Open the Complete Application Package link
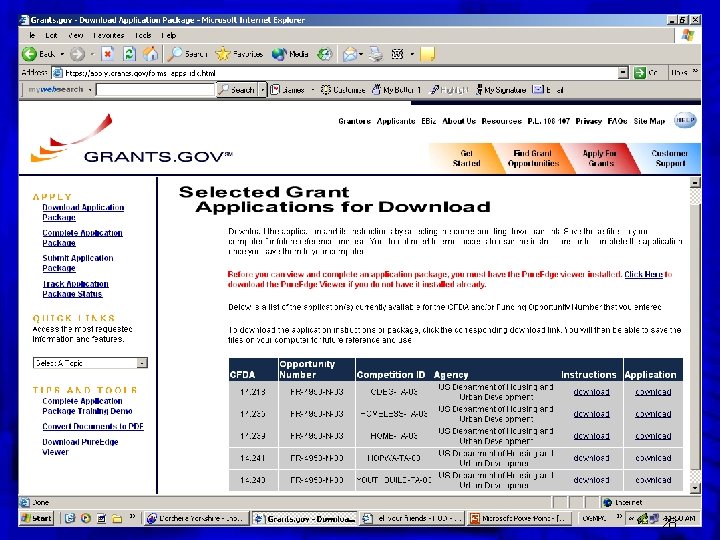The width and height of the screenshot is (720, 540). point(82,237)
